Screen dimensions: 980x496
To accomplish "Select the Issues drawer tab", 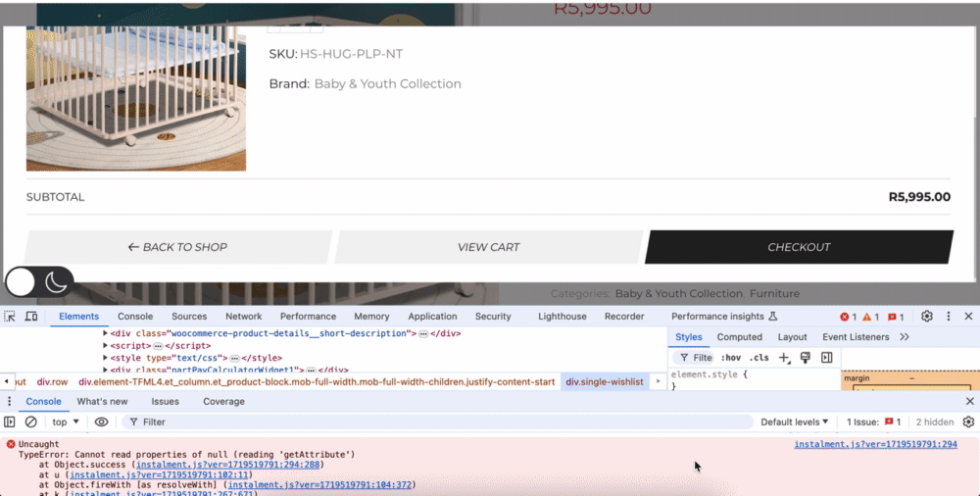I will [x=165, y=402].
